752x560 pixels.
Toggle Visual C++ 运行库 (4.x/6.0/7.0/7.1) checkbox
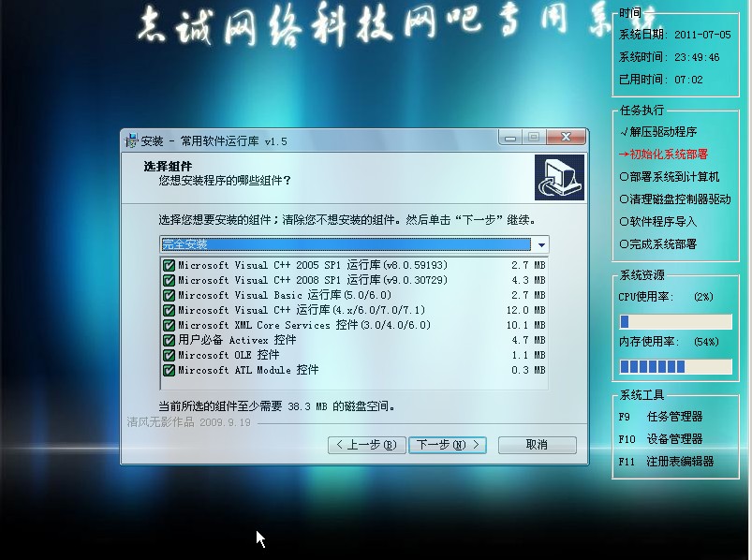[169, 310]
